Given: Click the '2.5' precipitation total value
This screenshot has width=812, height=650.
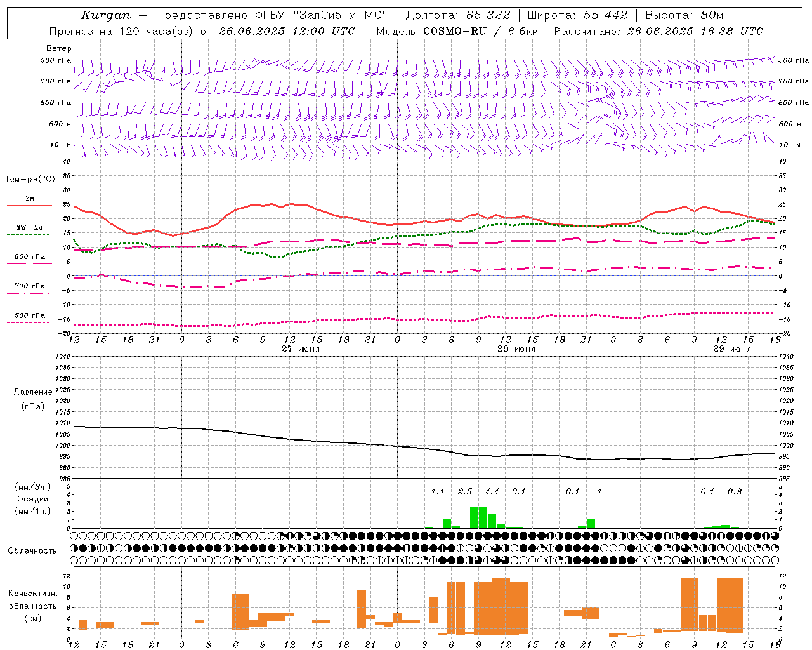Looking at the screenshot, I should [465, 491].
